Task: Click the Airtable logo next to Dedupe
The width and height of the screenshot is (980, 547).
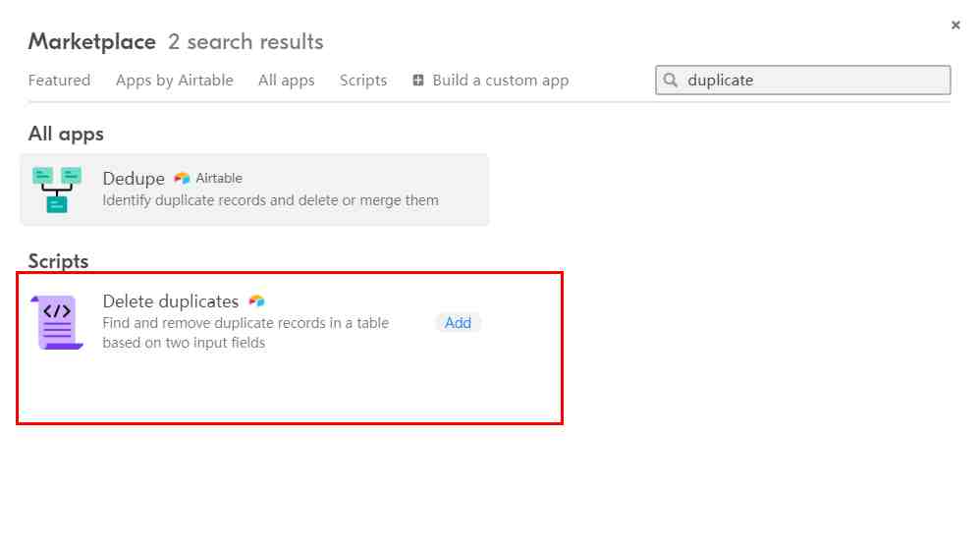Action: 182,178
